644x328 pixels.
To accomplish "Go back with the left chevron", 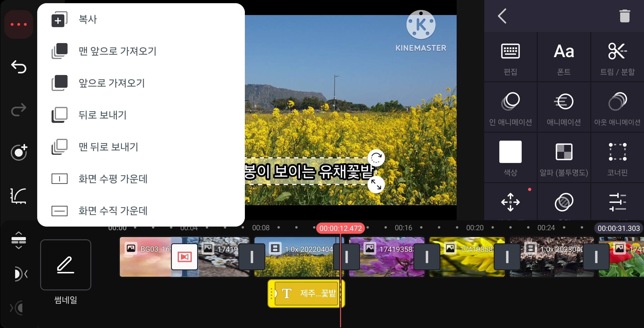I will 502,16.
